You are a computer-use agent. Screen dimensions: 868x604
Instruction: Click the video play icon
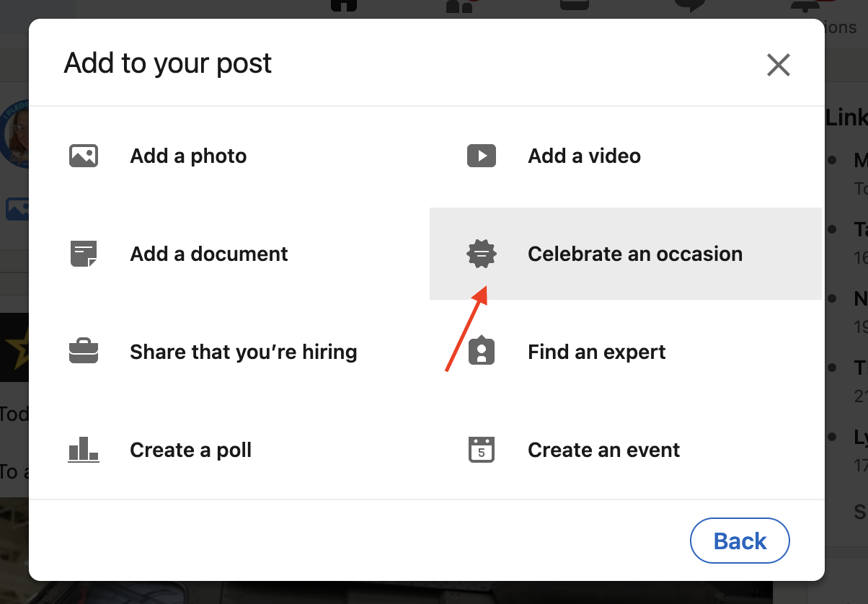point(481,156)
